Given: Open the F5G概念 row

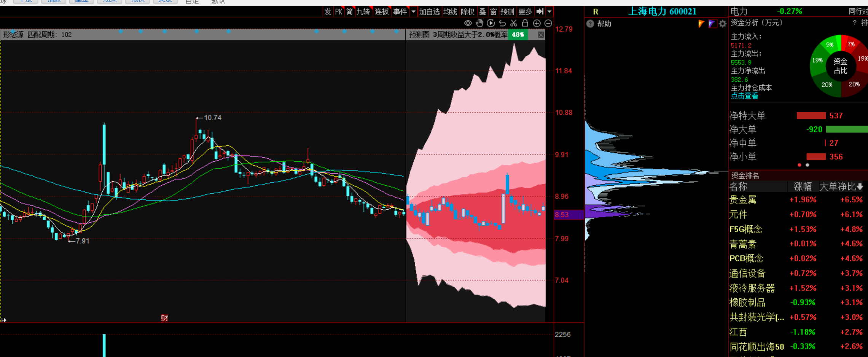Looking at the screenshot, I should pyautogui.click(x=798, y=229).
